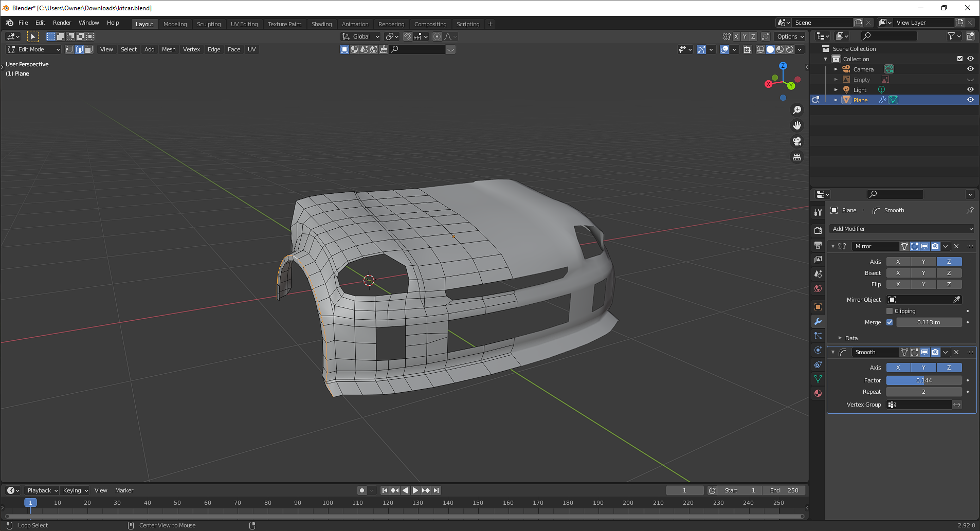Hide the Camera object via eye icon

point(970,69)
